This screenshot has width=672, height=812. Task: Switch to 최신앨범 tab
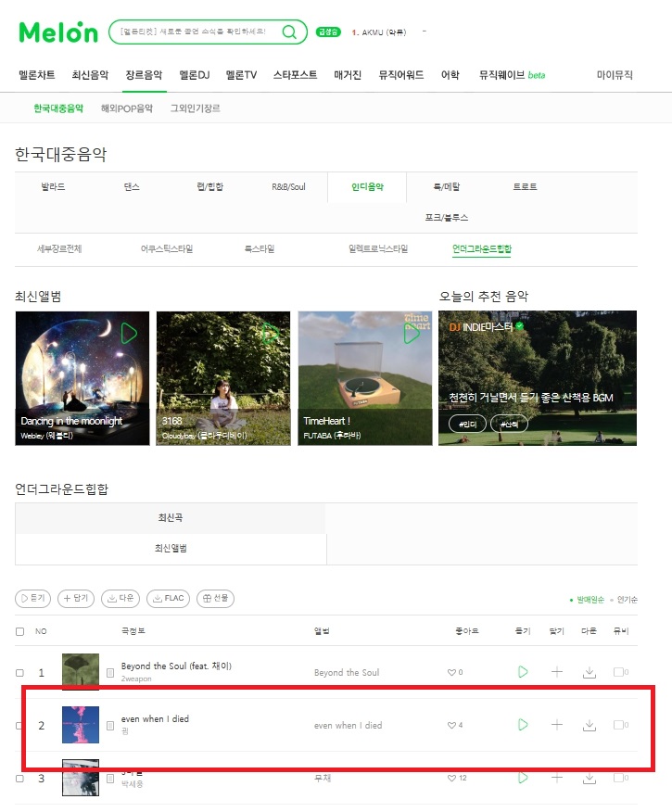coord(171,549)
